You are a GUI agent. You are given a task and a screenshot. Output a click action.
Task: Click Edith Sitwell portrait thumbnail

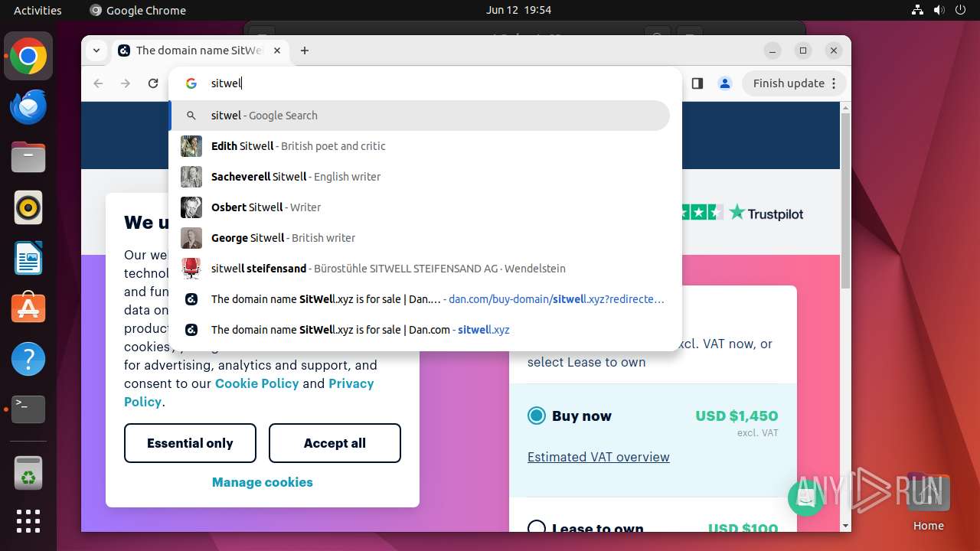[191, 146]
